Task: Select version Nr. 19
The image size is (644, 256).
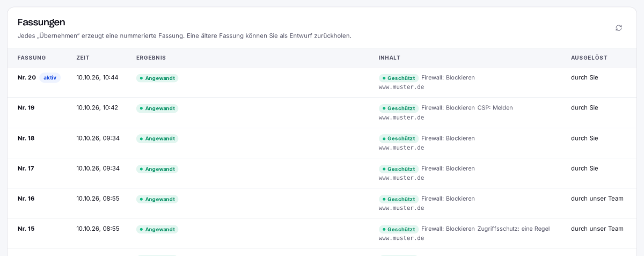Action: tap(26, 107)
